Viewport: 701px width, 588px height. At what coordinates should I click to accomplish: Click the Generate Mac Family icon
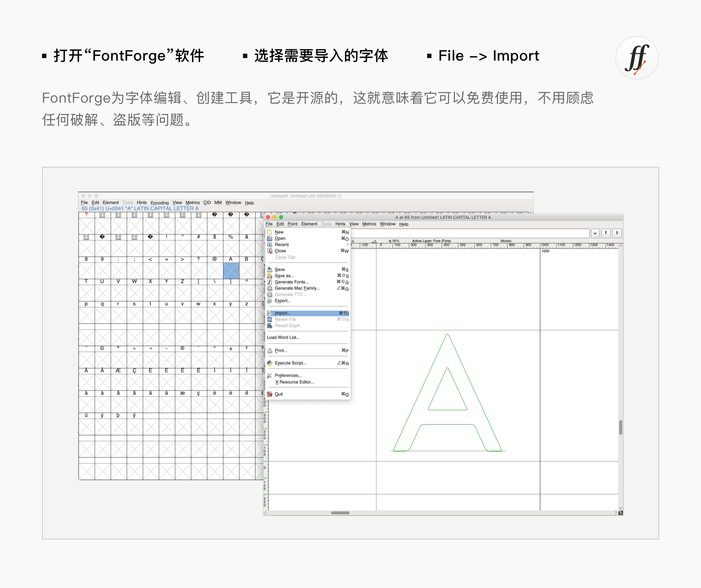270,288
